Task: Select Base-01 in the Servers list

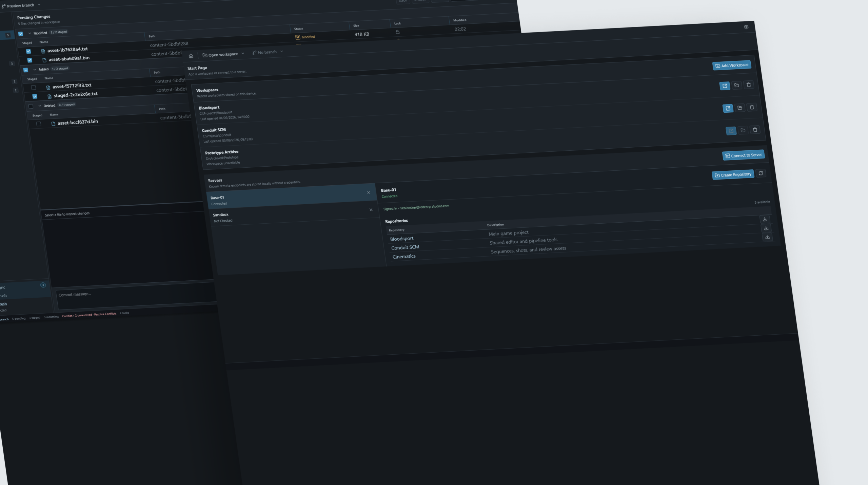Action: 292,196
